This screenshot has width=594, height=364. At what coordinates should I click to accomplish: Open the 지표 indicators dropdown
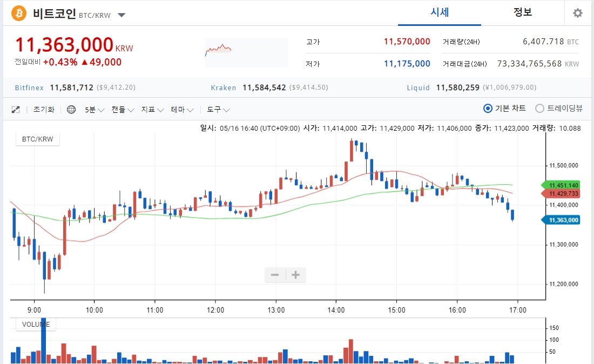coord(152,110)
